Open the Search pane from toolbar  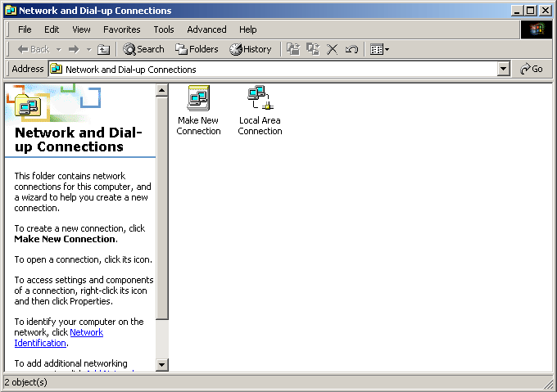[144, 49]
